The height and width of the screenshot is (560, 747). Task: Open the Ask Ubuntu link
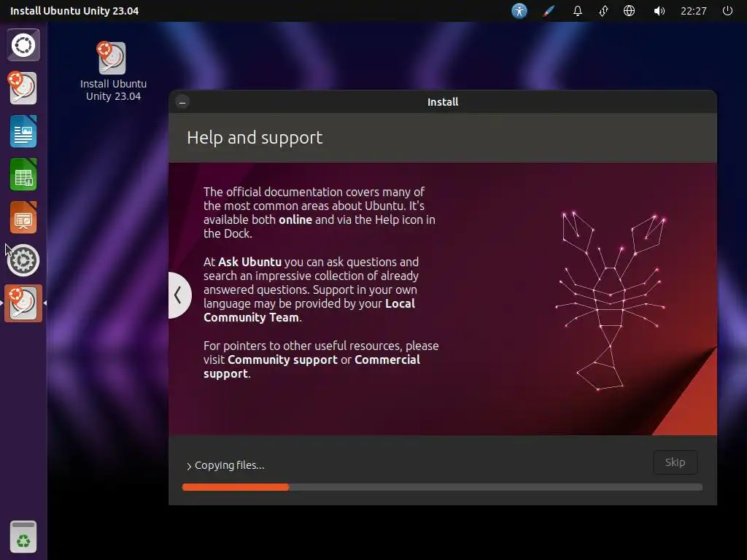coord(249,262)
